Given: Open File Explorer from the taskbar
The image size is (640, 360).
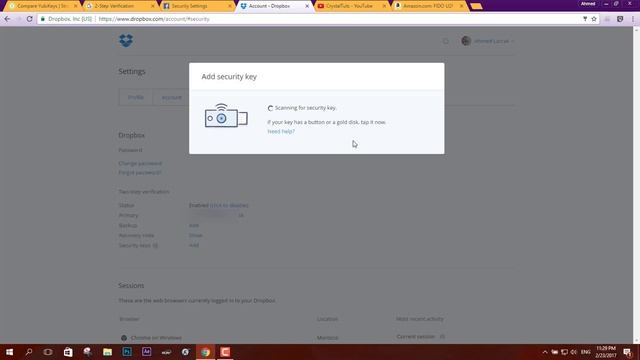Looking at the screenshot, I should pos(107,352).
